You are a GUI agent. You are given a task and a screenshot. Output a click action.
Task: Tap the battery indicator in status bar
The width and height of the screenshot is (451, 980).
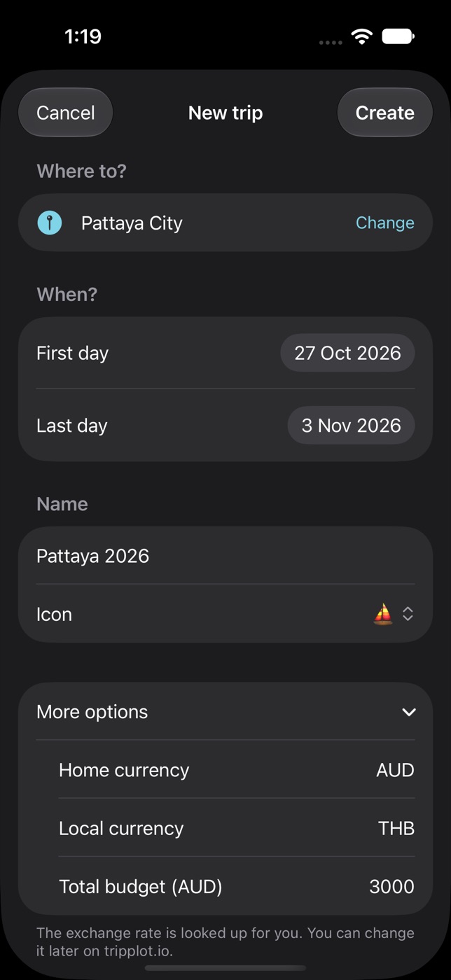click(398, 36)
